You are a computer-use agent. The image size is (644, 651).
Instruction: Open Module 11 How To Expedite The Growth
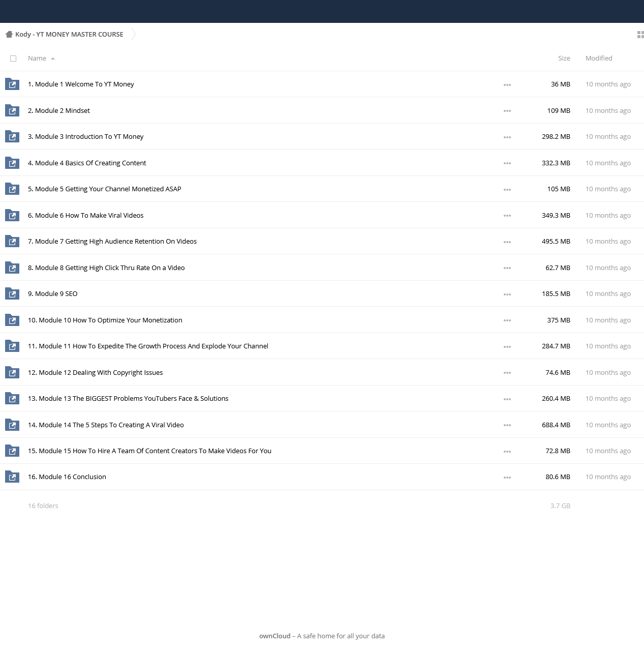[148, 346]
